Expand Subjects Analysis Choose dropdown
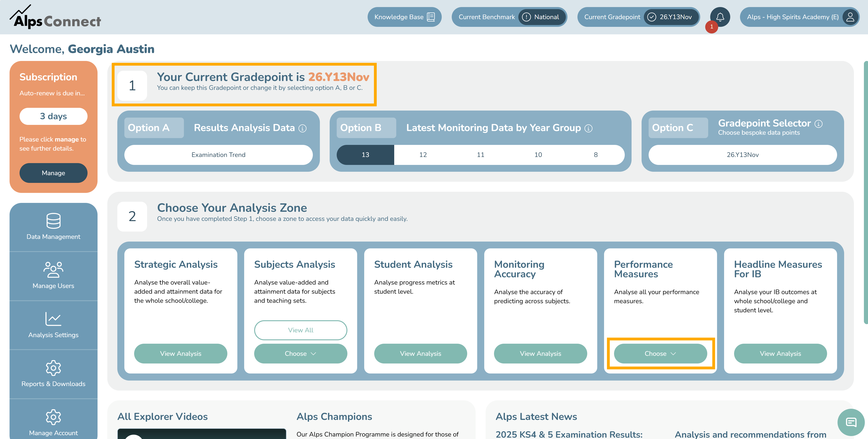868x439 pixels. pos(301,354)
